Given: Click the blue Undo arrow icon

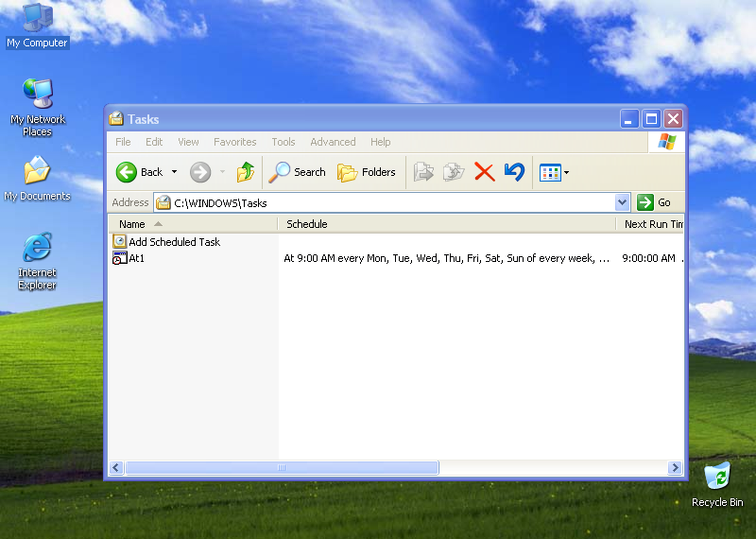Looking at the screenshot, I should tap(514, 172).
